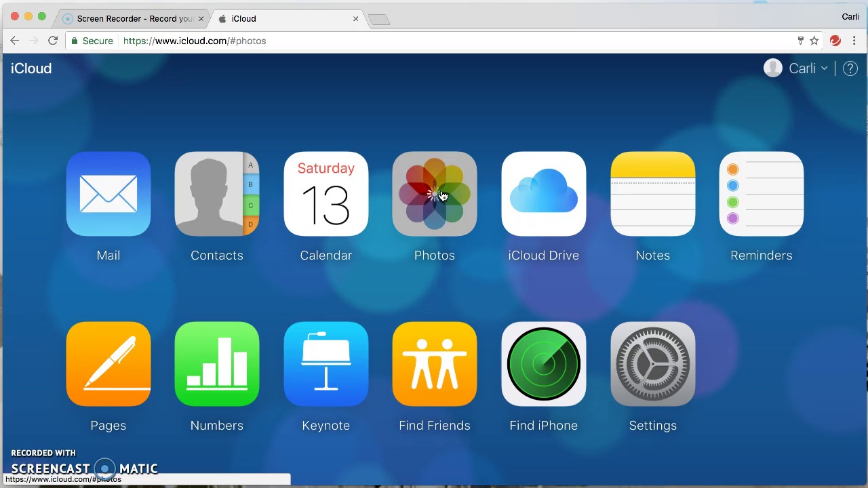This screenshot has height=488, width=868.
Task: Open the Notes app icon
Action: [653, 194]
